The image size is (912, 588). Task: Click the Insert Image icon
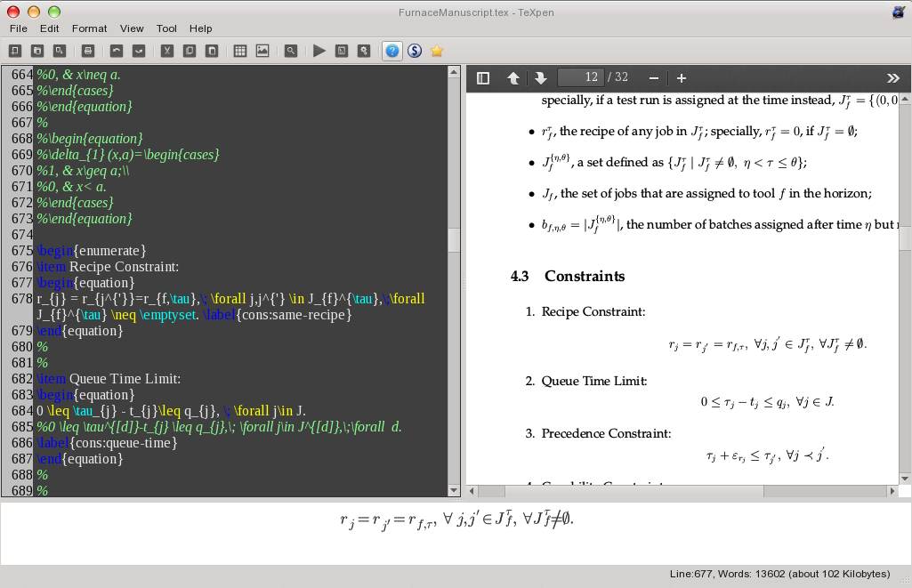click(262, 51)
